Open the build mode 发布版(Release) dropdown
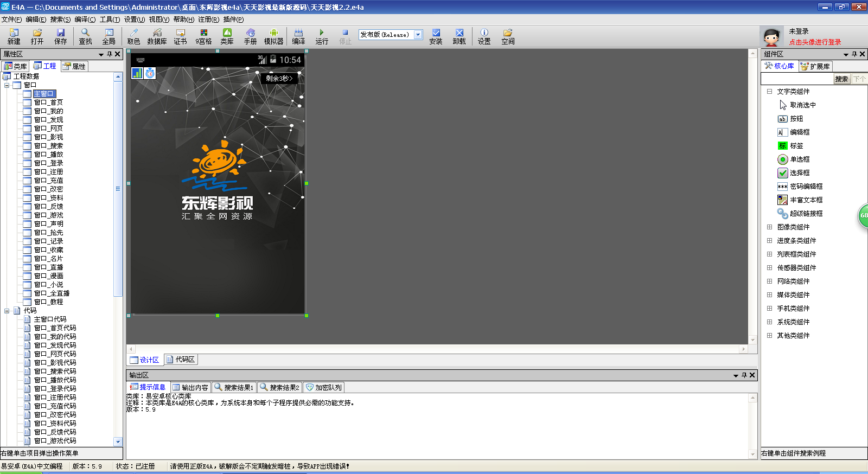Image resolution: width=868 pixels, height=474 pixels. [x=418, y=35]
